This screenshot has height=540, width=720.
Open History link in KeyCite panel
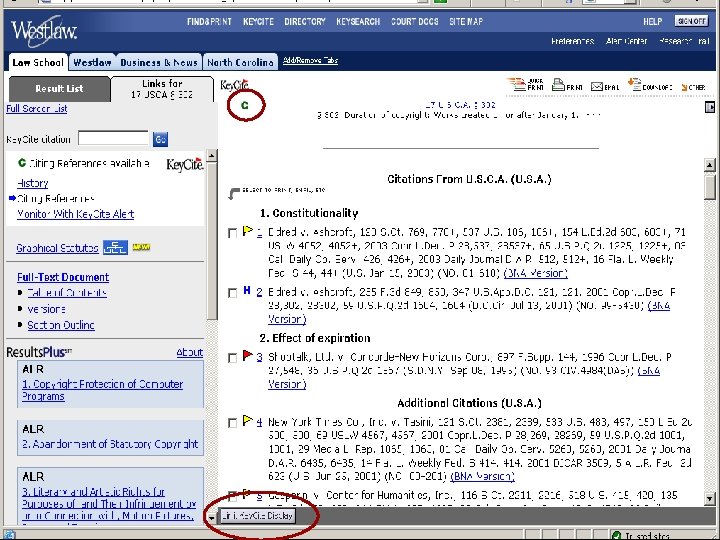pyautogui.click(x=32, y=183)
